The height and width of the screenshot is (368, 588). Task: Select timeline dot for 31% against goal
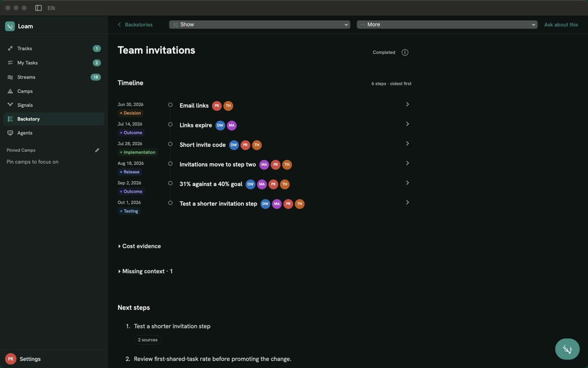(170, 184)
